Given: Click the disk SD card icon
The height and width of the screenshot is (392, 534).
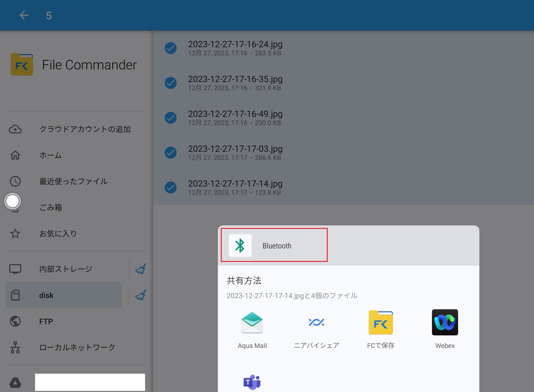Looking at the screenshot, I should click(x=15, y=295).
